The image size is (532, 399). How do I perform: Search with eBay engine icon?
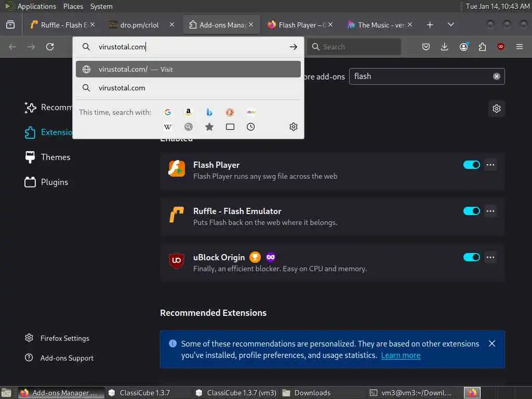(251, 112)
